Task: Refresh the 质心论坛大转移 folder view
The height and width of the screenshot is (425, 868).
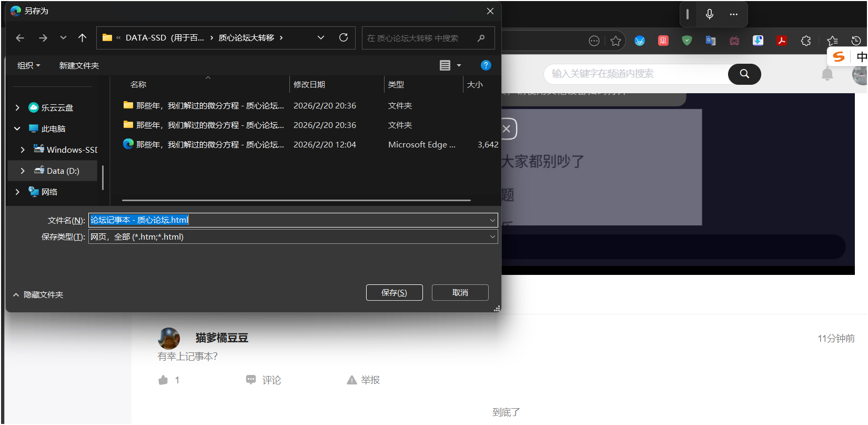Action: [344, 37]
